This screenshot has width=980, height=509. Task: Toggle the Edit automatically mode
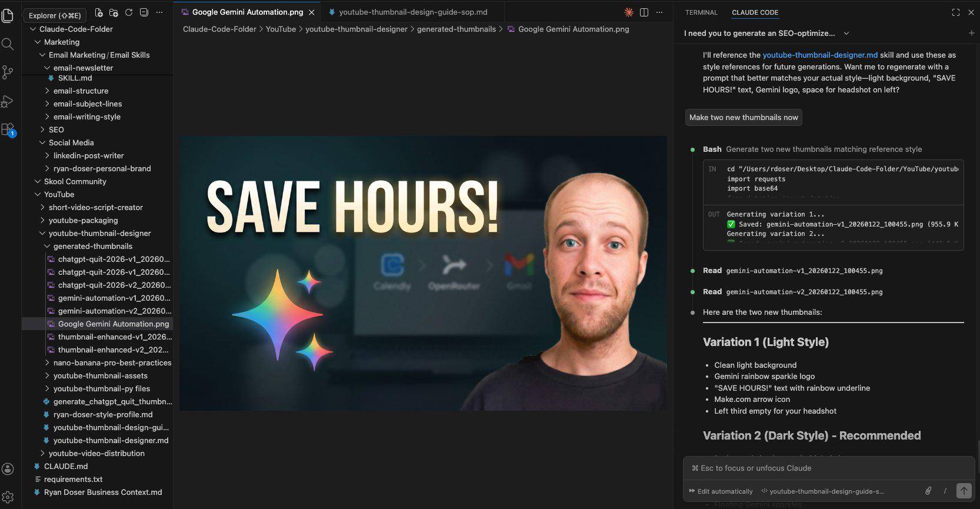point(721,491)
